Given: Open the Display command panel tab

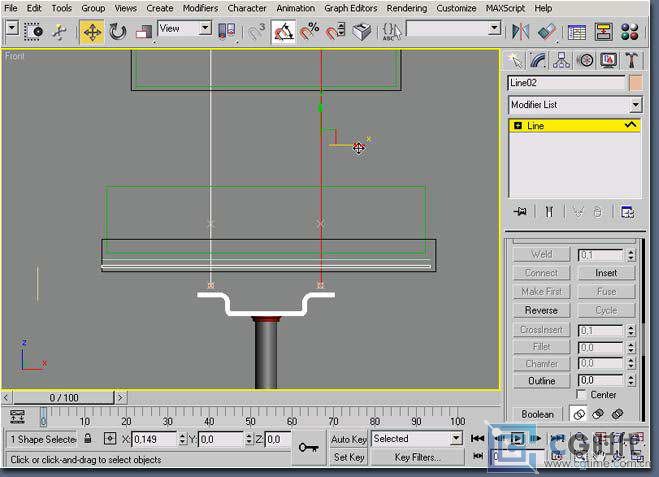Looking at the screenshot, I should click(x=609, y=61).
